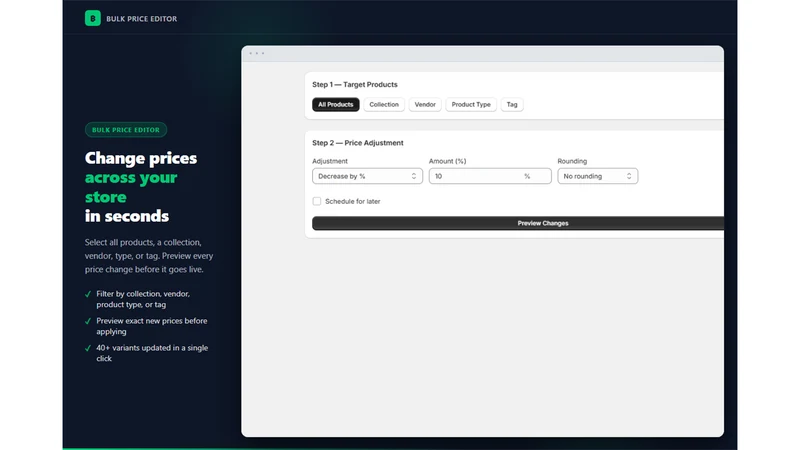Click the Schedule for later label text
This screenshot has height=450, width=800.
(x=353, y=202)
